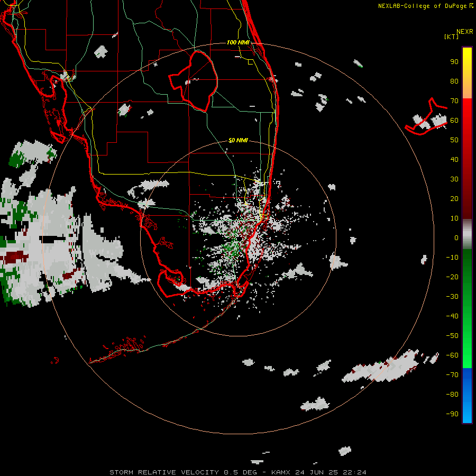
Task: Click the "-10" value on velocity scale
Action: click(x=452, y=258)
